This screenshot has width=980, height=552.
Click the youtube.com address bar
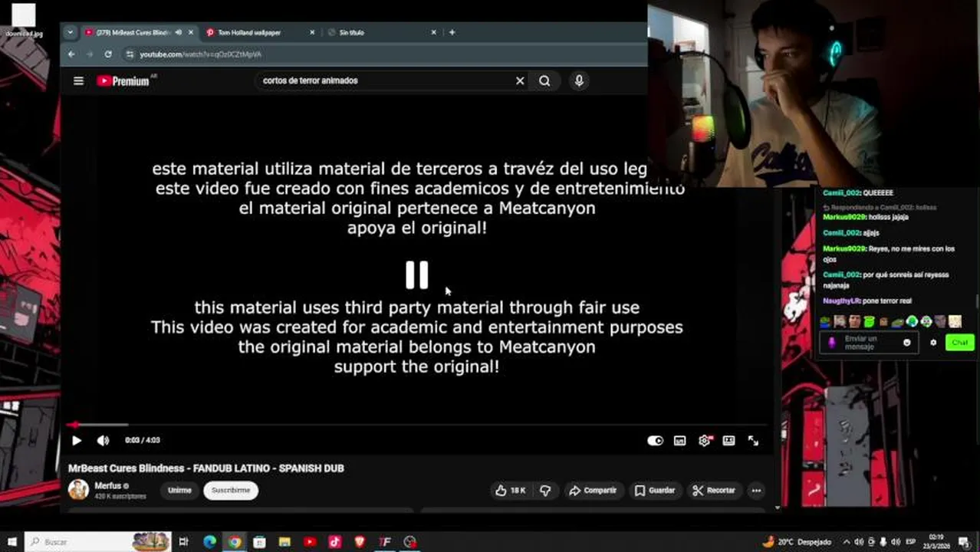click(x=383, y=54)
